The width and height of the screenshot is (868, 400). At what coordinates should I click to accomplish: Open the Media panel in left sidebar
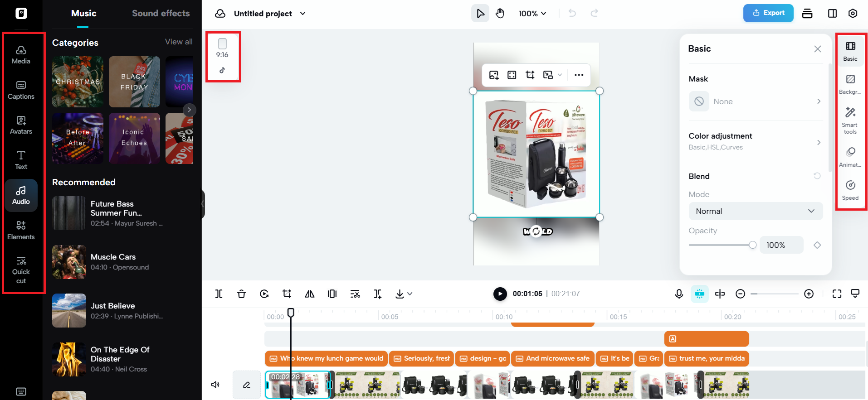click(21, 55)
